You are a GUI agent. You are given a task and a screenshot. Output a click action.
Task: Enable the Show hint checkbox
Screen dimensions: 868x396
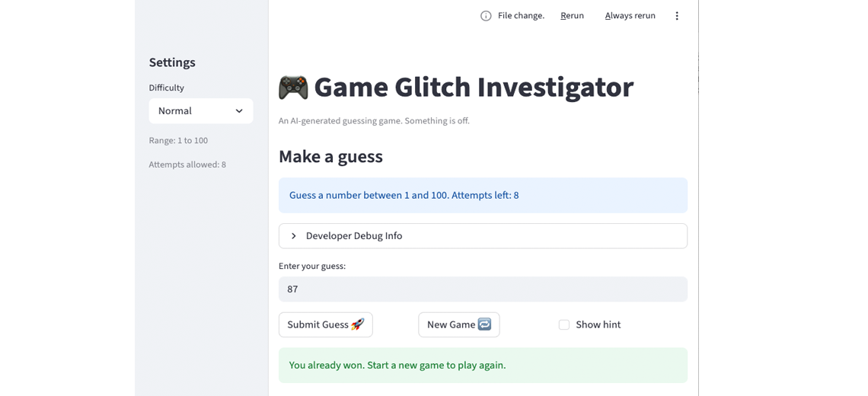[x=563, y=324]
